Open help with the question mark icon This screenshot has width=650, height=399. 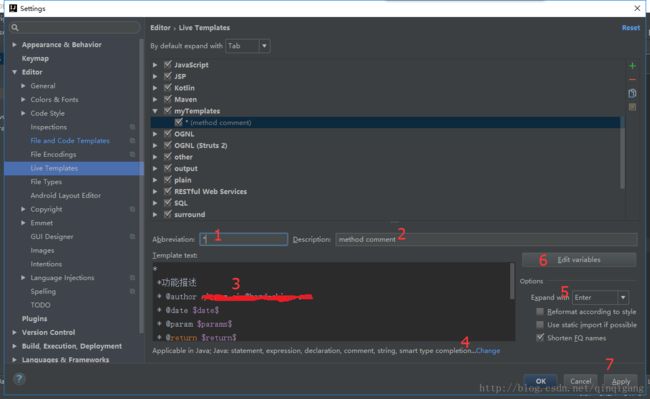pyautogui.click(x=19, y=379)
